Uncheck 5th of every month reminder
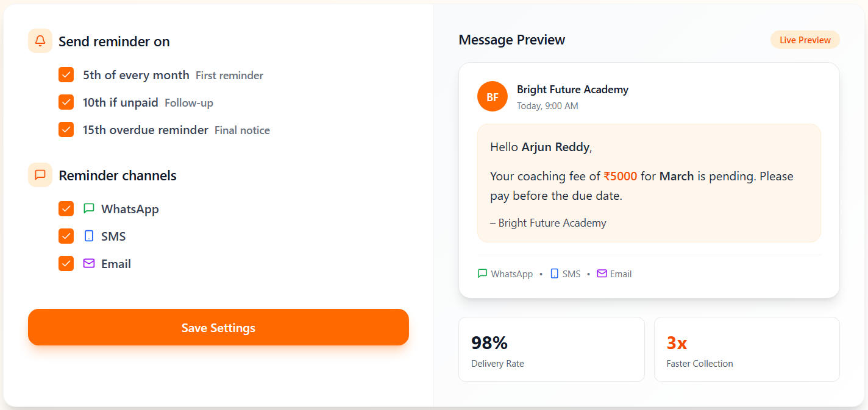 66,75
